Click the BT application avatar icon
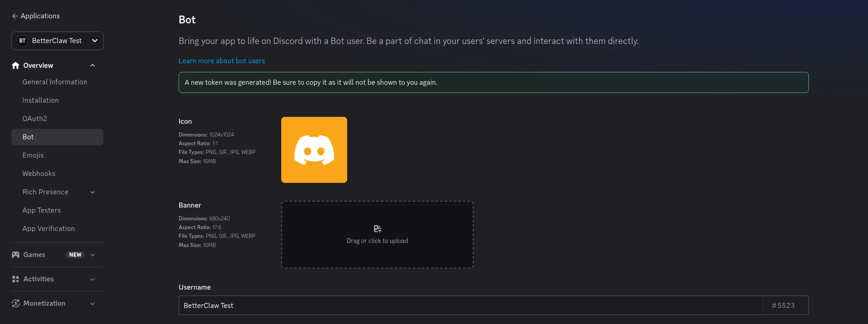 click(22, 41)
